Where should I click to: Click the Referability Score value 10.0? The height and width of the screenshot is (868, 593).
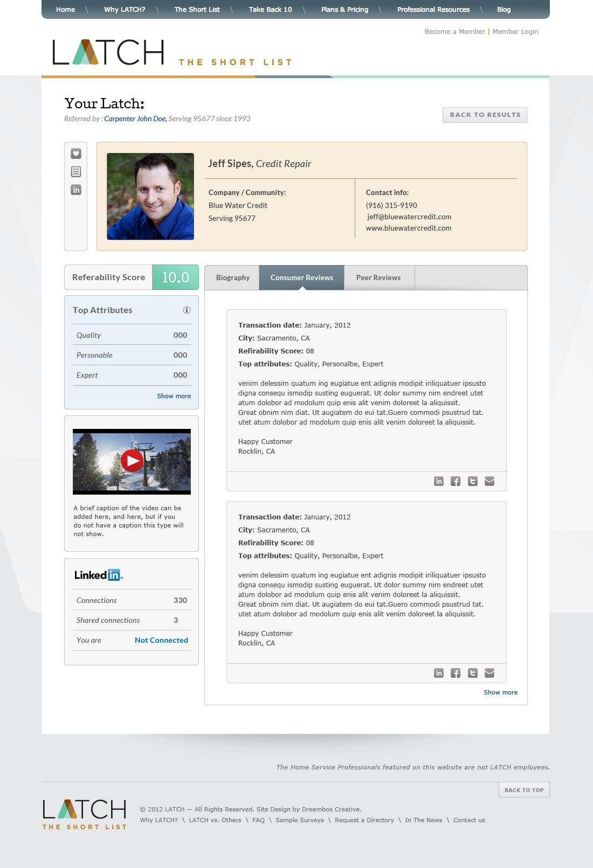tap(176, 277)
